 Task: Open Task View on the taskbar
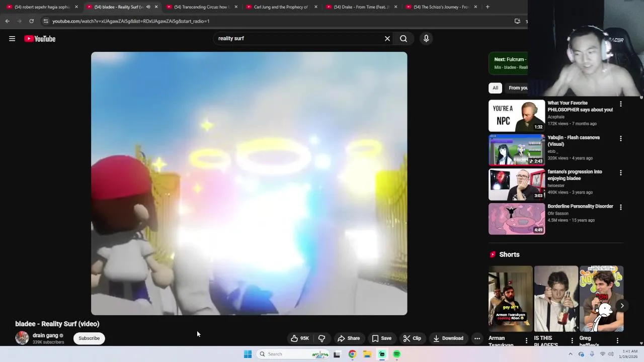click(x=337, y=354)
